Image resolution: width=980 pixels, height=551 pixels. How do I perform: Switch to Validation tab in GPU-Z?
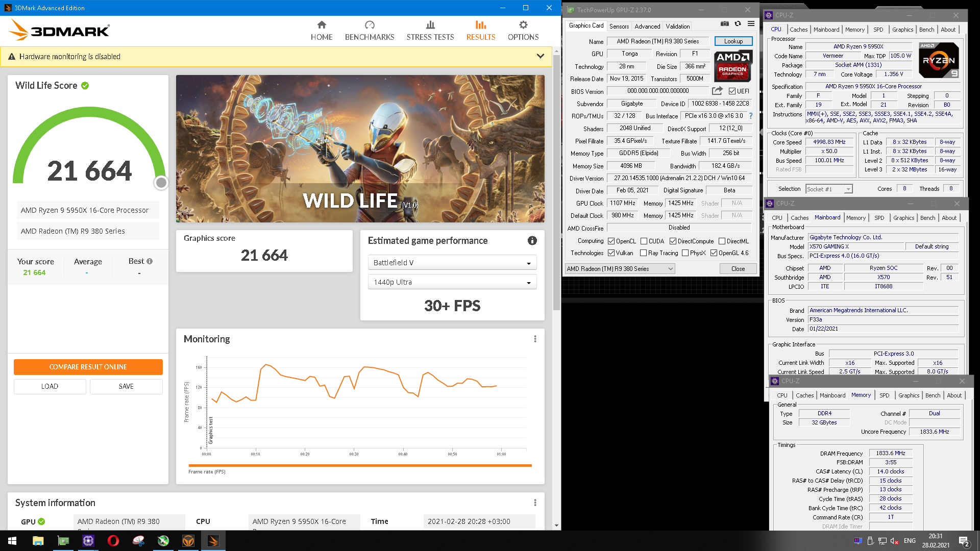[677, 27]
